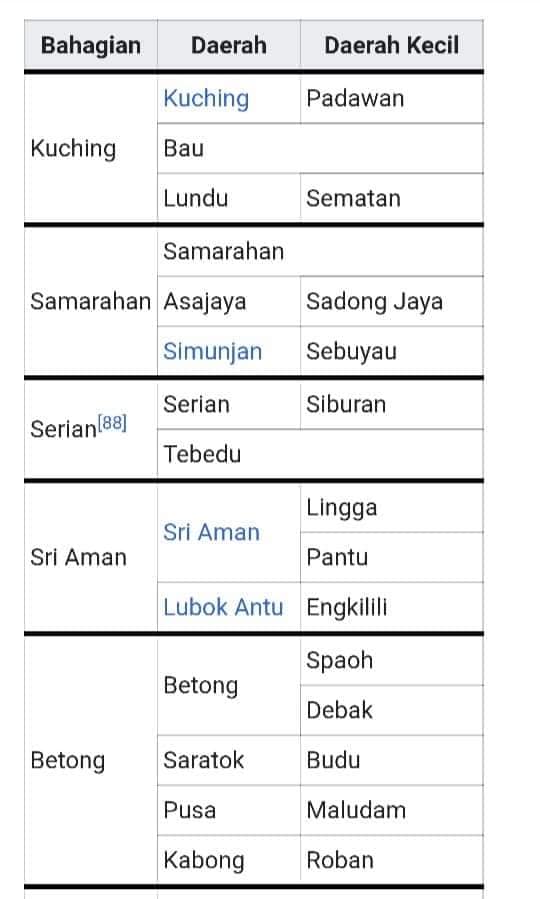
Task: Click the Siburan cell
Action: coord(392,405)
